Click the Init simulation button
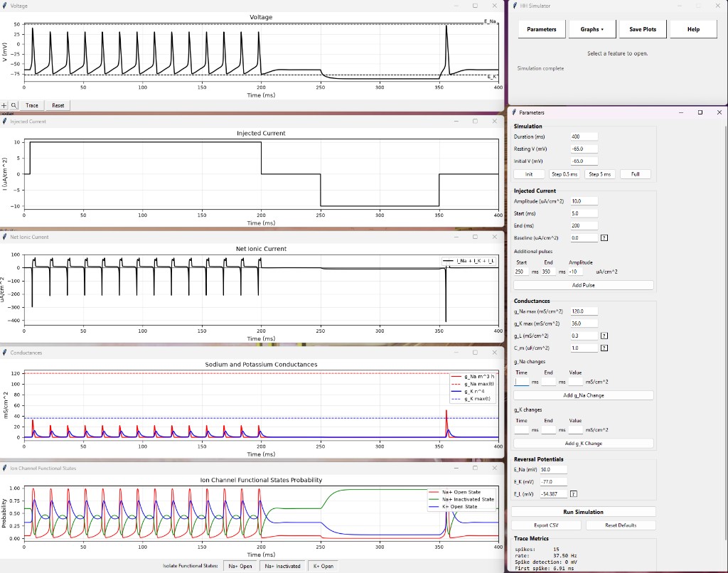Viewport: 728px width, 573px height. tap(529, 174)
